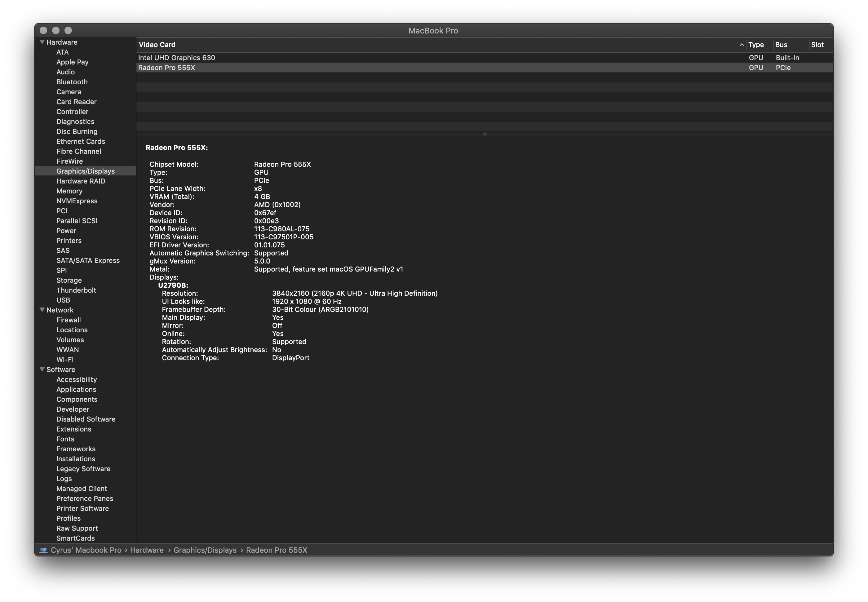Viewport: 868px width, 602px height.
Task: Select SAS in the sidebar
Action: (x=63, y=250)
